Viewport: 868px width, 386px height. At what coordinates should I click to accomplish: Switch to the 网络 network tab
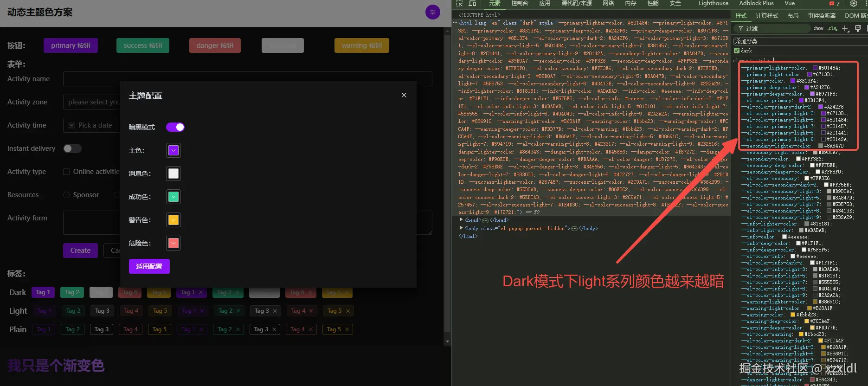(x=608, y=3)
